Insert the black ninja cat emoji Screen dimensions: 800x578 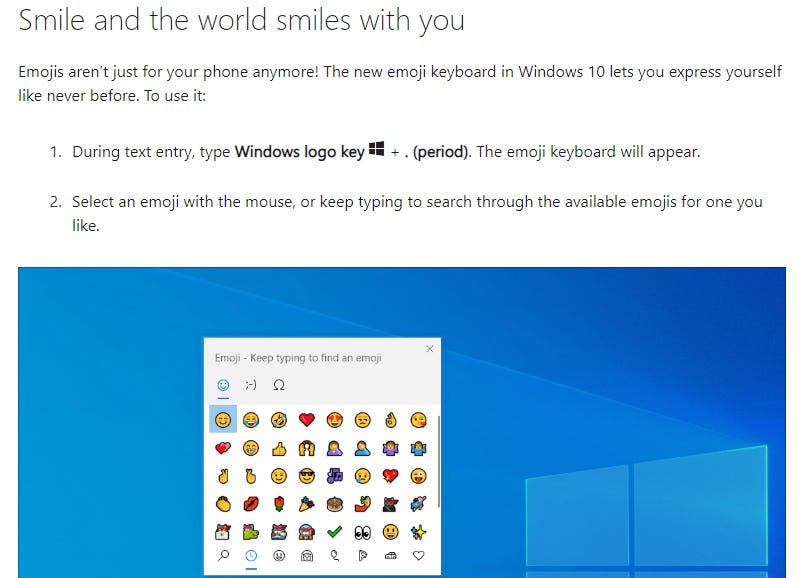(x=390, y=504)
